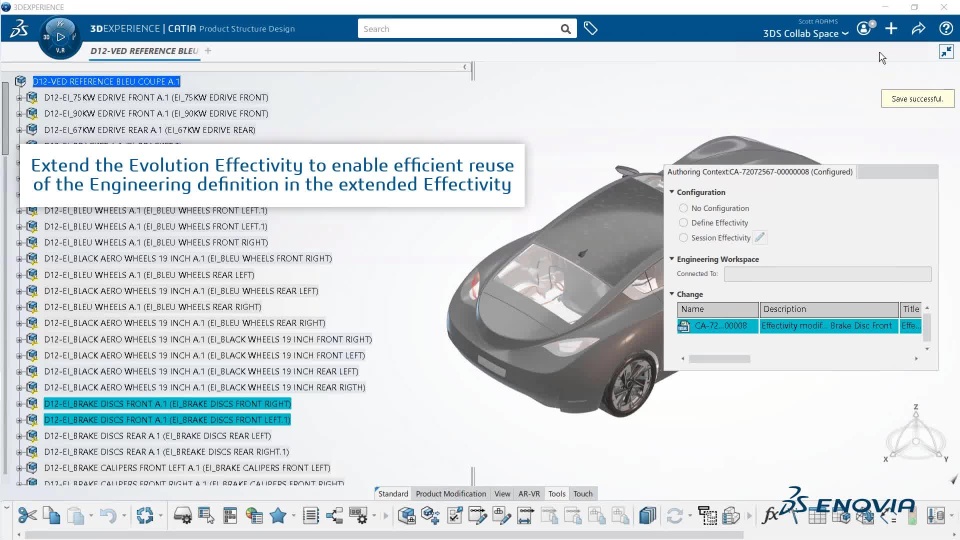Select No Configuration radio button

click(x=683, y=208)
